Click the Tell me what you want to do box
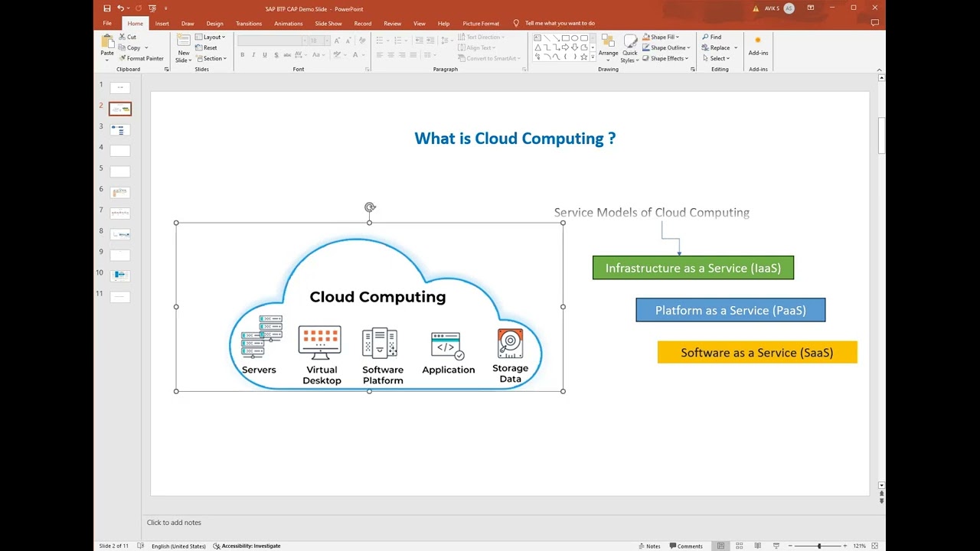980x551 pixels. [560, 23]
